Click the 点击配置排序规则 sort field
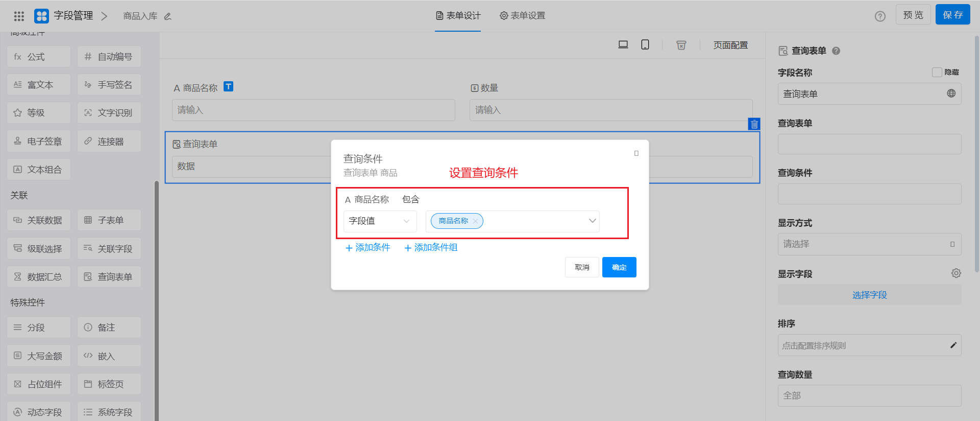The image size is (980, 421). click(869, 345)
